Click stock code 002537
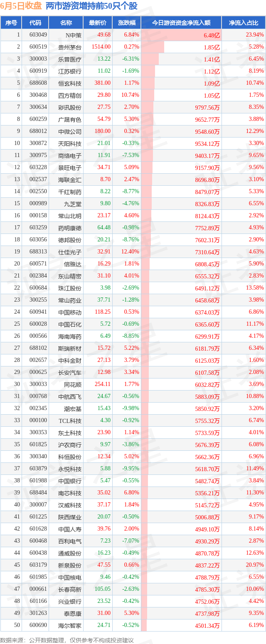Screen dimensions: 266x644 [38, 179]
